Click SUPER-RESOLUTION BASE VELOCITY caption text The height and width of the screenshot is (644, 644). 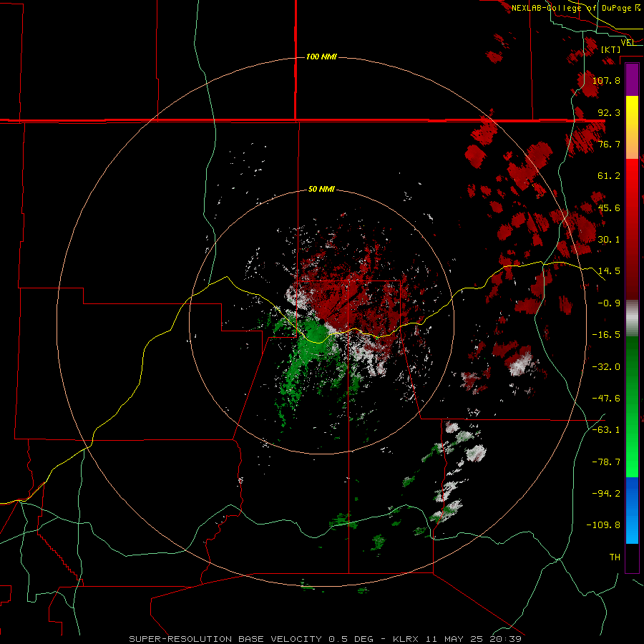225,639
